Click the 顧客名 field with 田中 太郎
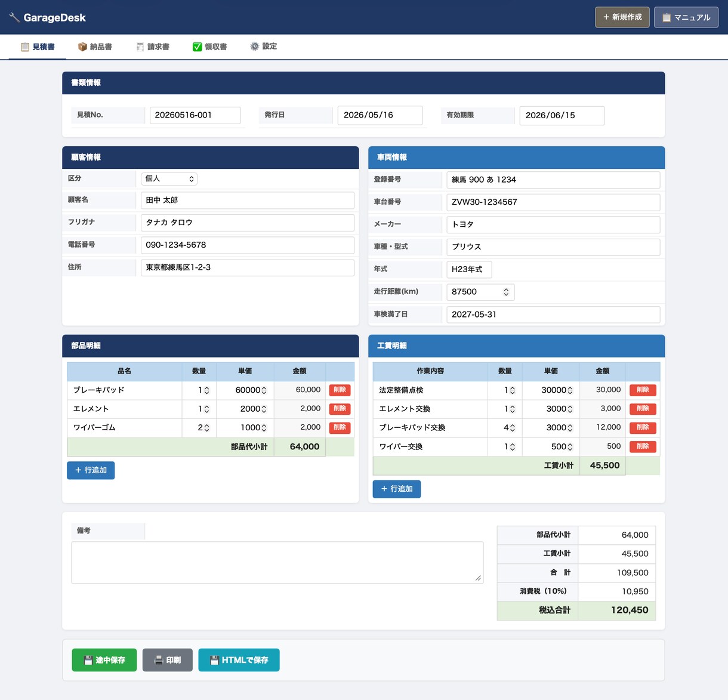The height and width of the screenshot is (700, 728). tap(248, 201)
